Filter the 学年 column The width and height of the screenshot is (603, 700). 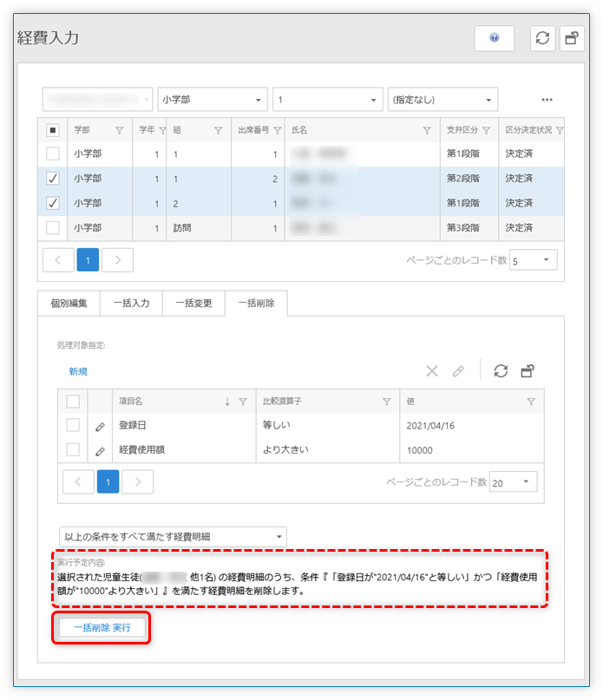pos(162,130)
